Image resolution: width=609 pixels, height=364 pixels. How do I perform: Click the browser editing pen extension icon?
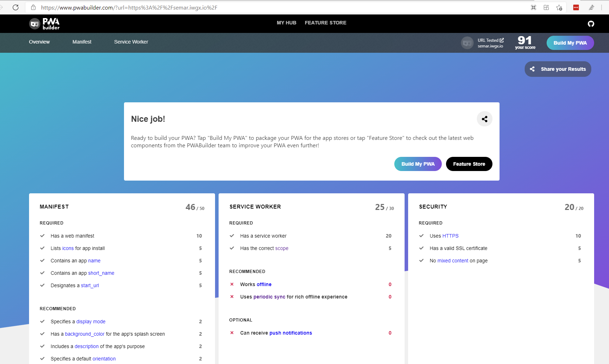(x=592, y=7)
